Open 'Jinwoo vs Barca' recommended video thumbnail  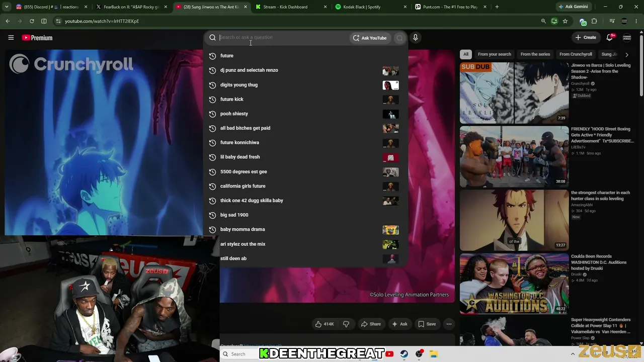pos(514,93)
